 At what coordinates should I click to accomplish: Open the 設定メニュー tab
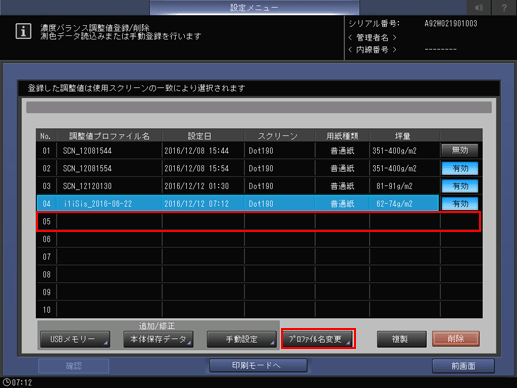[x=254, y=7]
